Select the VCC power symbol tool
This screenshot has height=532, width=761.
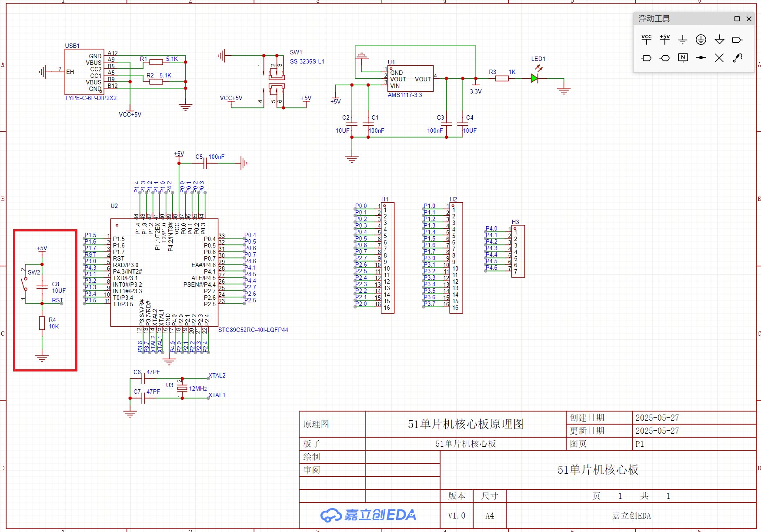(x=646, y=40)
